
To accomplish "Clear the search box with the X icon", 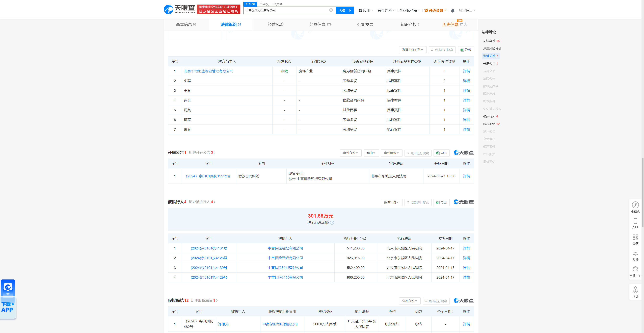I will tap(331, 10).
